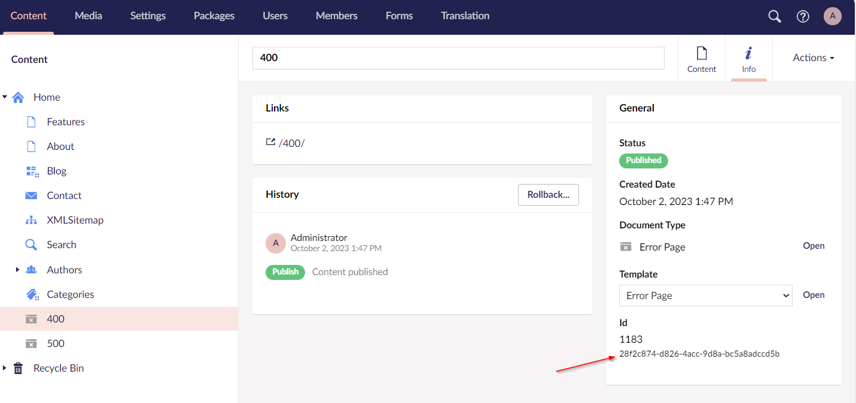Expand the Authors tree node

(17, 270)
